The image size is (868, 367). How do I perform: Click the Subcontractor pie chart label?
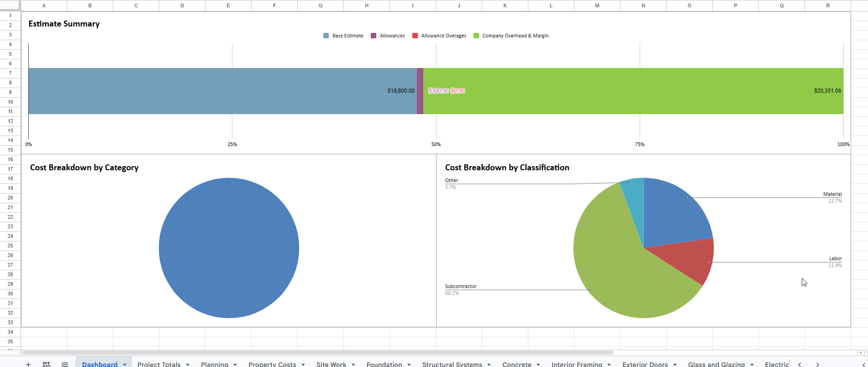[461, 286]
